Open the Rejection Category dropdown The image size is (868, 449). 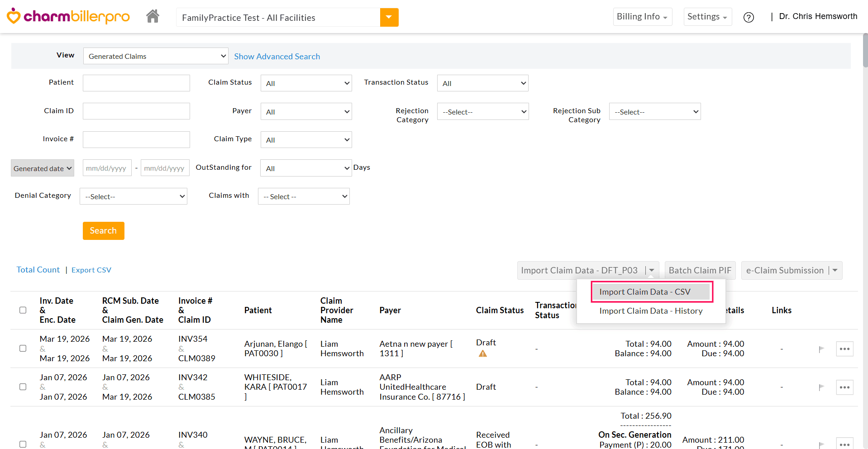coord(483,112)
